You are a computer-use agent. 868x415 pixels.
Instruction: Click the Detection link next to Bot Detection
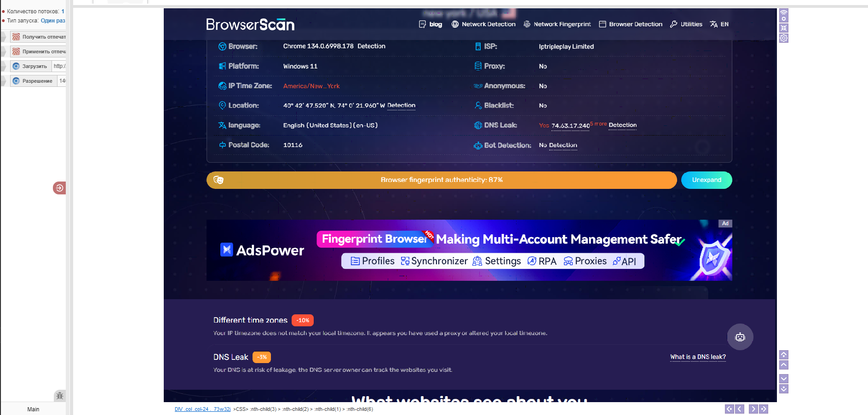click(x=563, y=145)
